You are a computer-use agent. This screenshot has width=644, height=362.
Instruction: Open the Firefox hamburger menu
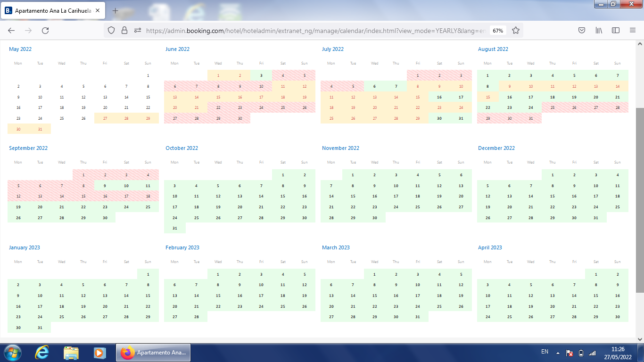click(633, 30)
